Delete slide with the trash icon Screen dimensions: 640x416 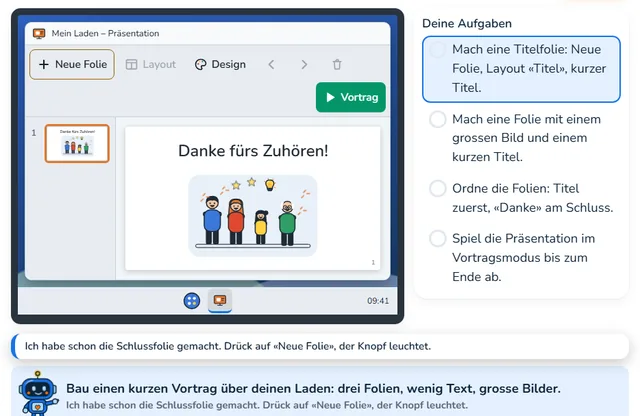[337, 65]
